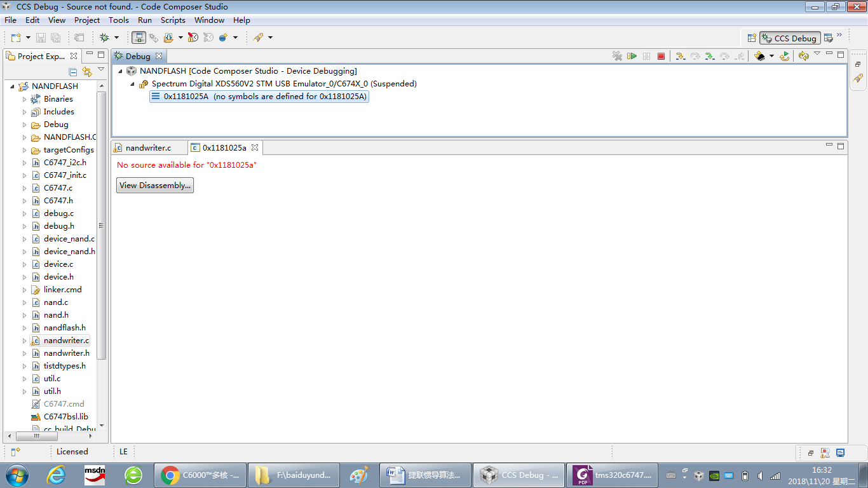Open dropdown arrow next to Debug bug icon
Screen dimensions: 868x488
click(x=116, y=37)
